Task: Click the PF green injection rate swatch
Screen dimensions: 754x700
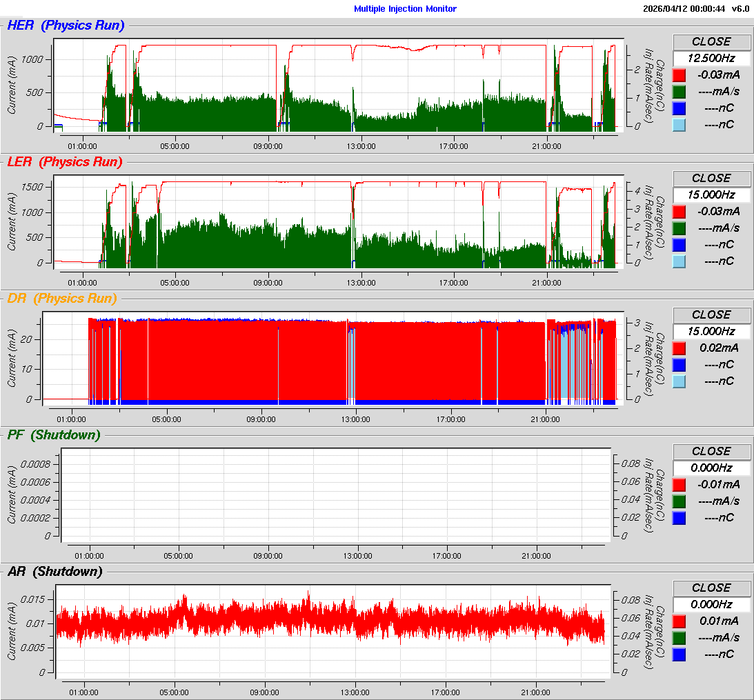Action: tap(679, 501)
